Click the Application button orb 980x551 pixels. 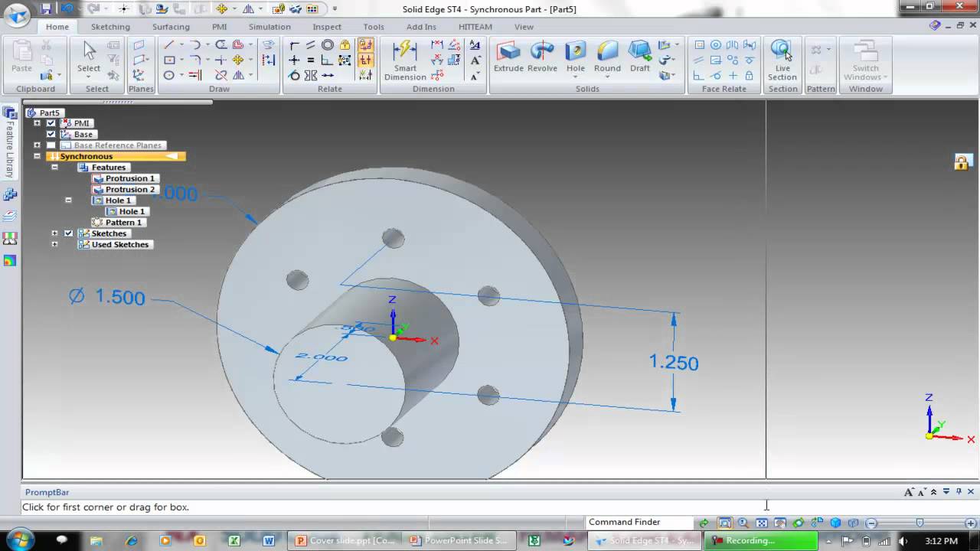tap(17, 15)
